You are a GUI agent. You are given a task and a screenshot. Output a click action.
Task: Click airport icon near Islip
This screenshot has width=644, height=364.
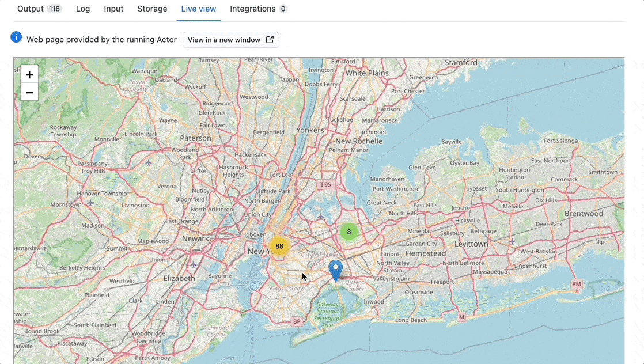tap(512, 241)
